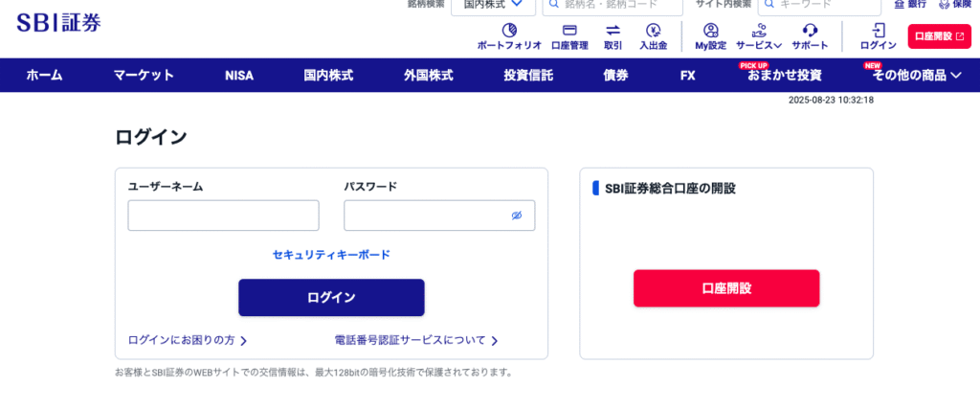
Task: Open the 投資信託 menu
Action: [x=528, y=76]
